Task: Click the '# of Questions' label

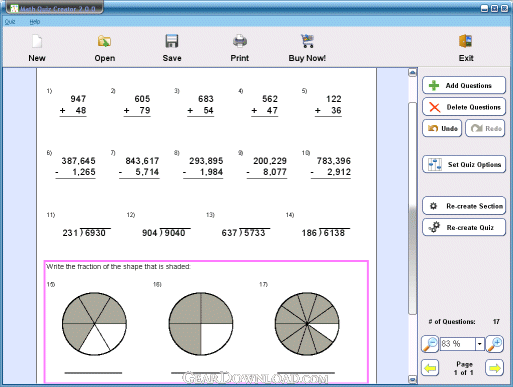Action: coord(452,322)
